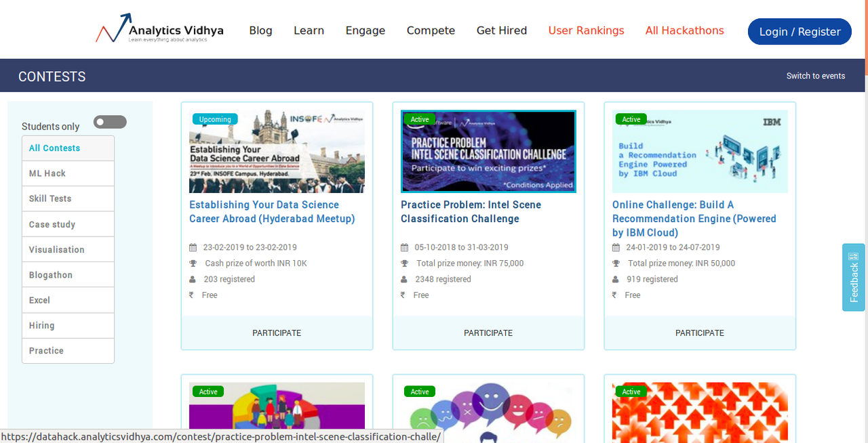The height and width of the screenshot is (443, 868).
Task: Open the Hyderabad Meetup banner image
Action: coord(277,152)
